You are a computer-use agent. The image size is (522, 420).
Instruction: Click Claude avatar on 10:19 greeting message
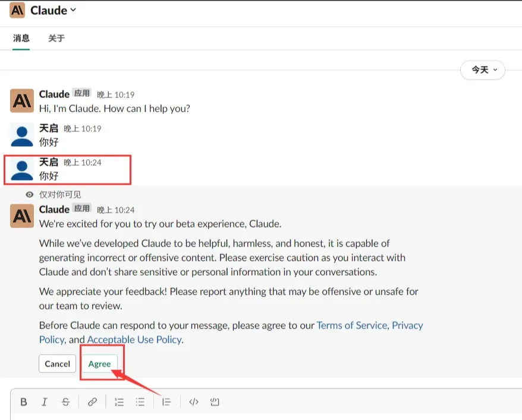coord(22,101)
